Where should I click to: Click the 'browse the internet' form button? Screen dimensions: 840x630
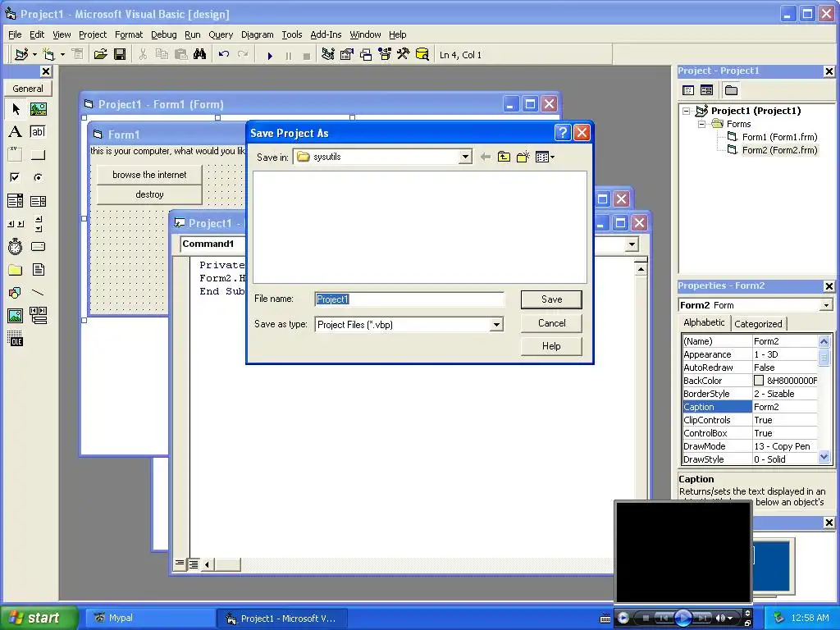[149, 175]
